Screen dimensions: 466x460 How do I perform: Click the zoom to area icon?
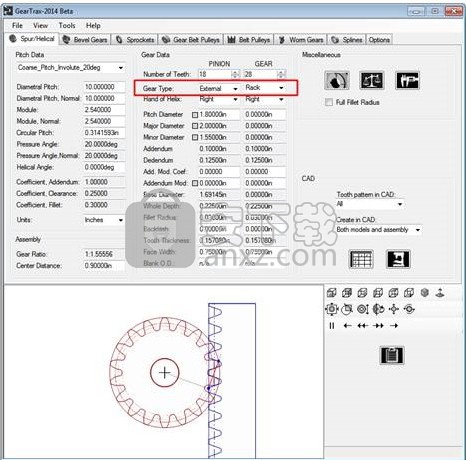(x=347, y=309)
